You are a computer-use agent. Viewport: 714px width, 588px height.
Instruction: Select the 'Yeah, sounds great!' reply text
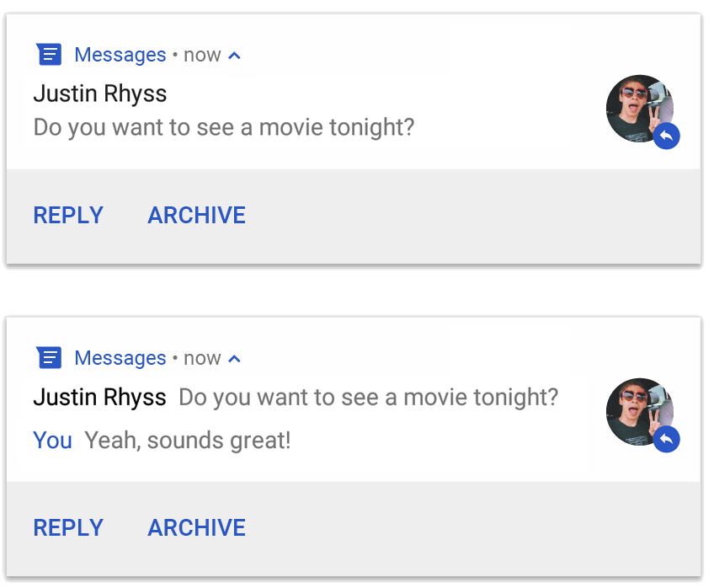[187, 441]
